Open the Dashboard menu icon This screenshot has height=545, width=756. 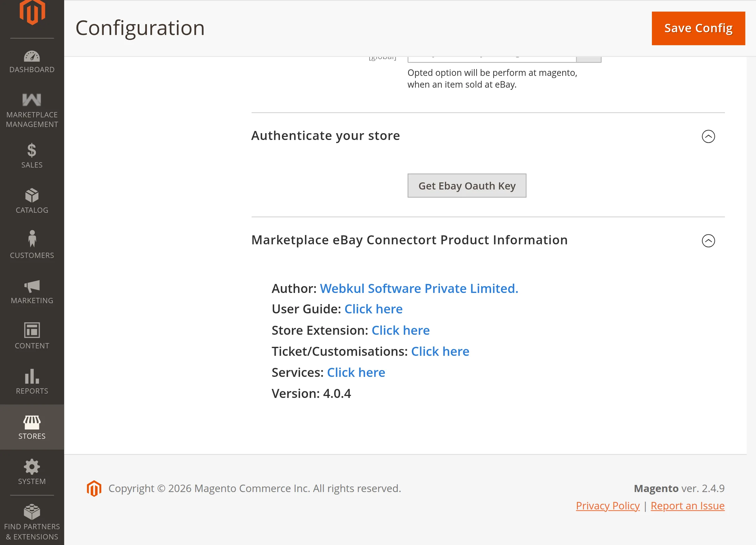click(32, 56)
